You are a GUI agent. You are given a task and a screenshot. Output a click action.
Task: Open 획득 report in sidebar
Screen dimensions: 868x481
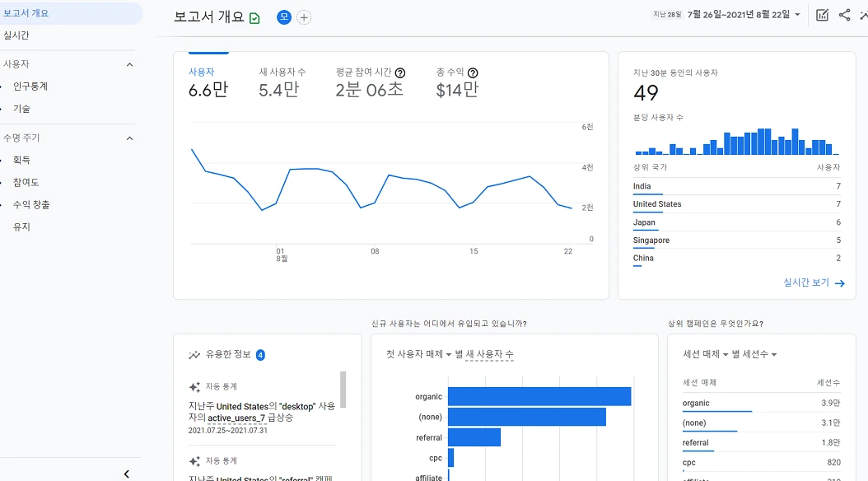click(21, 160)
